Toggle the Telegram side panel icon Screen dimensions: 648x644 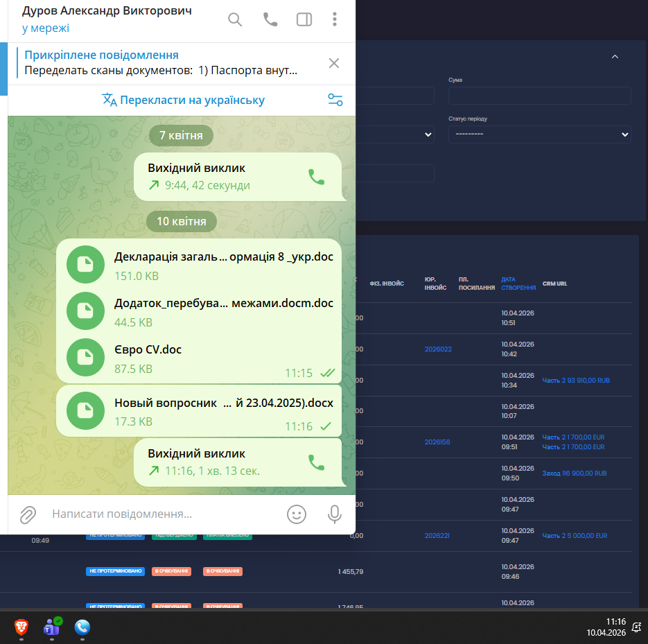coord(304,19)
